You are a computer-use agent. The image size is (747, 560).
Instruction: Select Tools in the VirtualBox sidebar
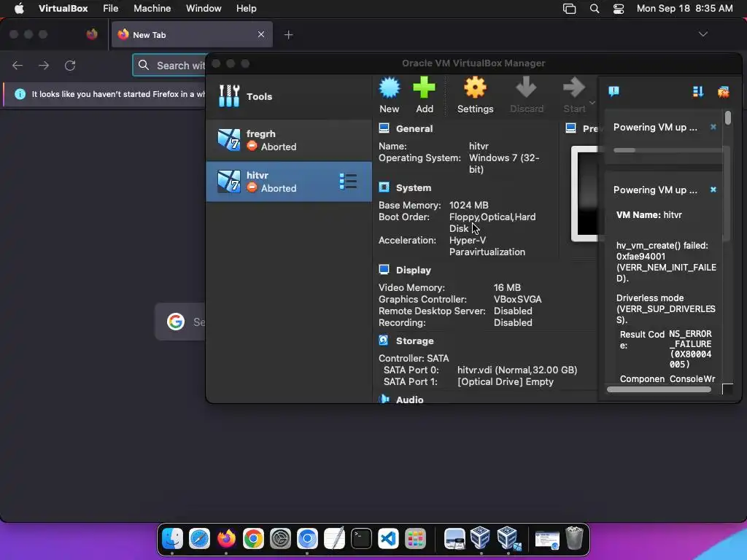tap(289, 97)
